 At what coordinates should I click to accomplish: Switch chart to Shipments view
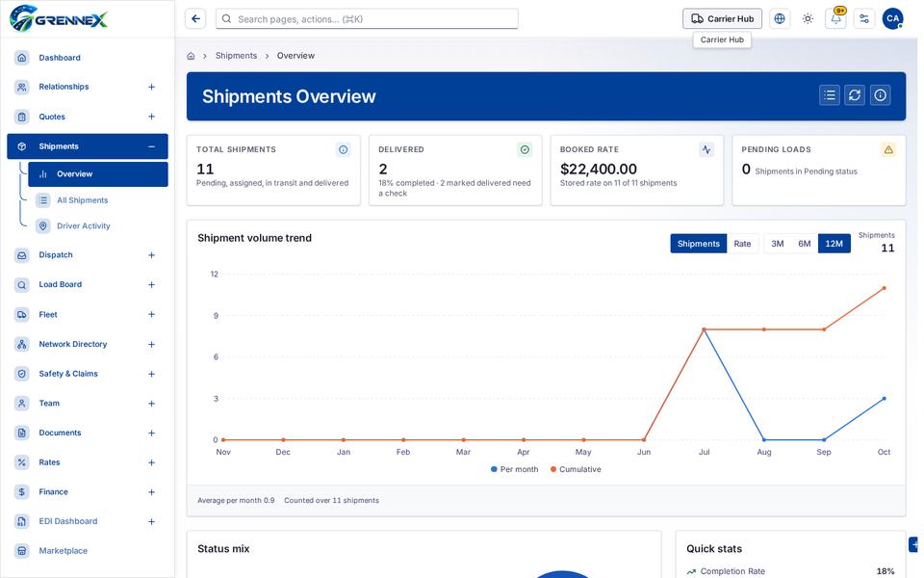click(x=699, y=244)
